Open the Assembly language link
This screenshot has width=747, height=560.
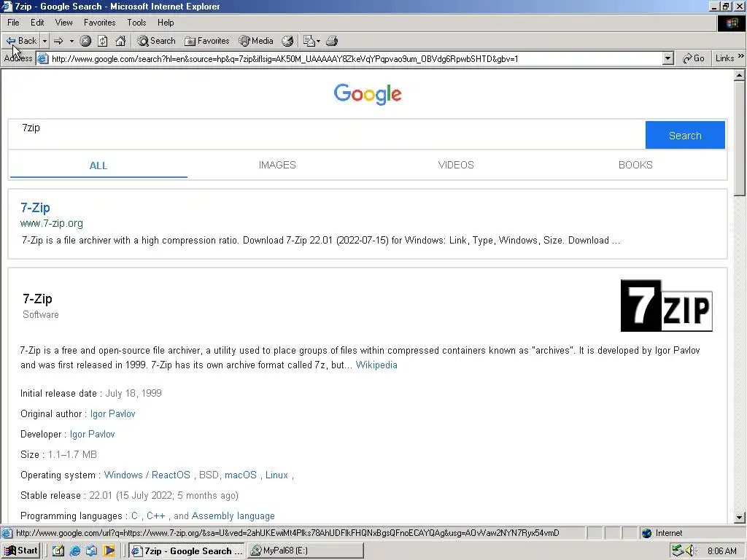pos(233,516)
